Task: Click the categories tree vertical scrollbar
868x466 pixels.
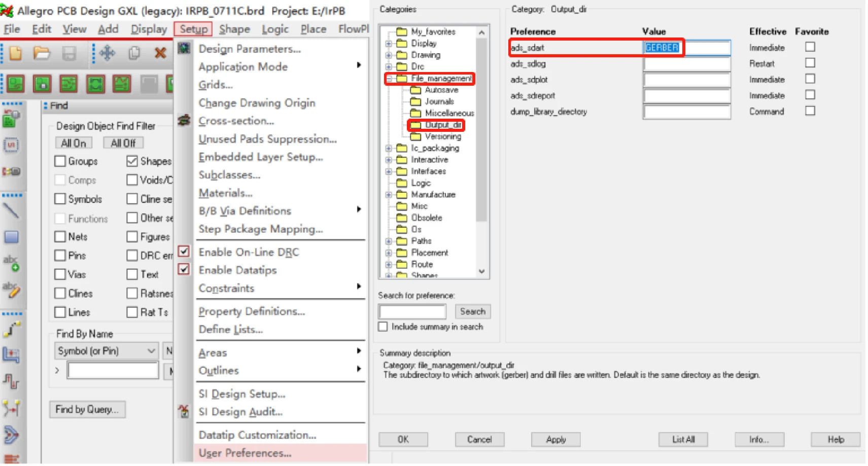Action: click(x=481, y=152)
